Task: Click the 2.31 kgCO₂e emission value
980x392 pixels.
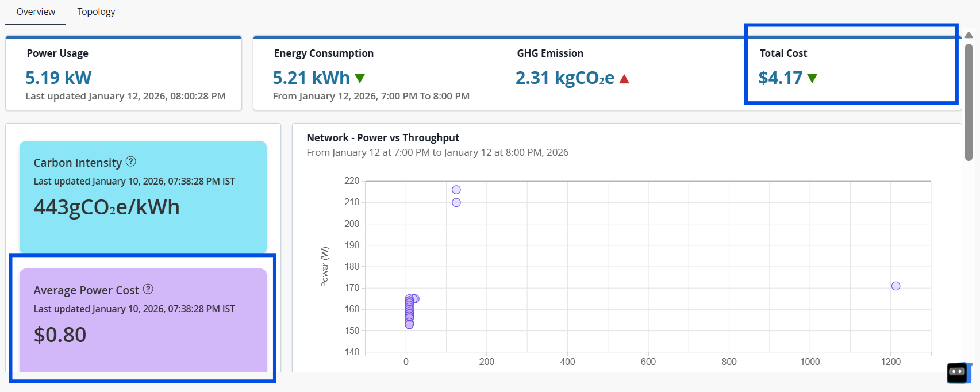Action: point(564,78)
